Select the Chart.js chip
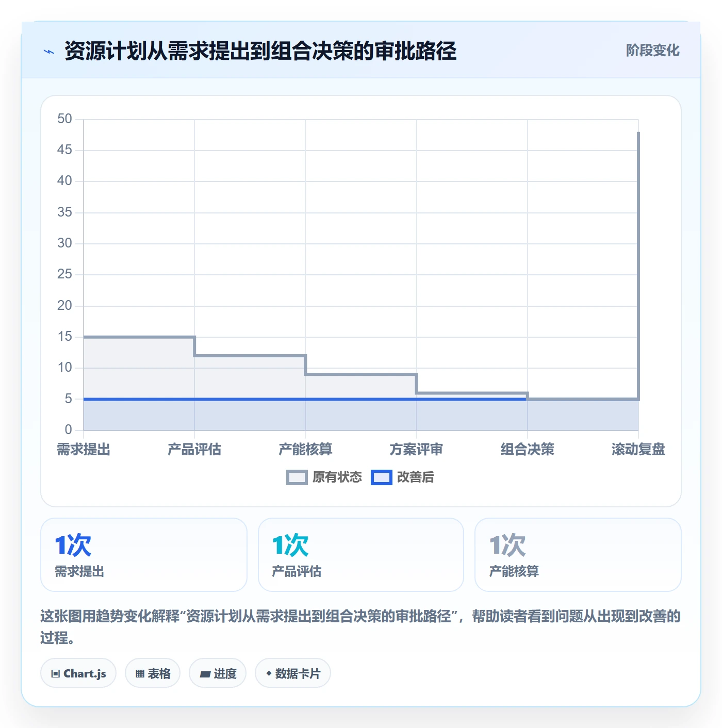The image size is (722, 728). click(78, 673)
